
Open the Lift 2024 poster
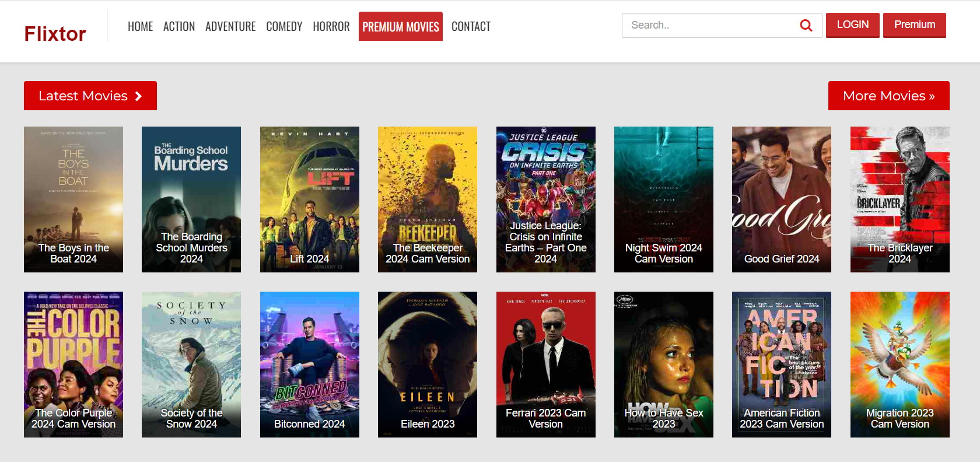click(310, 199)
